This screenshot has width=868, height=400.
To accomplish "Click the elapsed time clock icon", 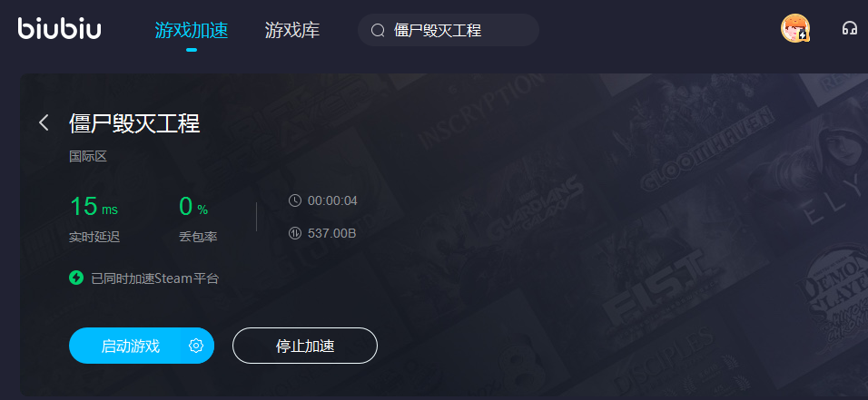I will coord(294,200).
